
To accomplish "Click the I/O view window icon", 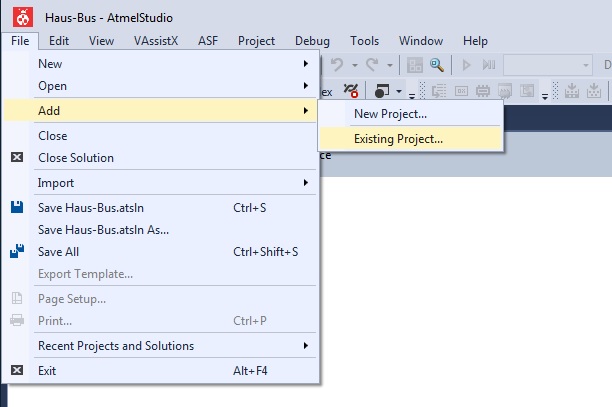I will coord(527,91).
